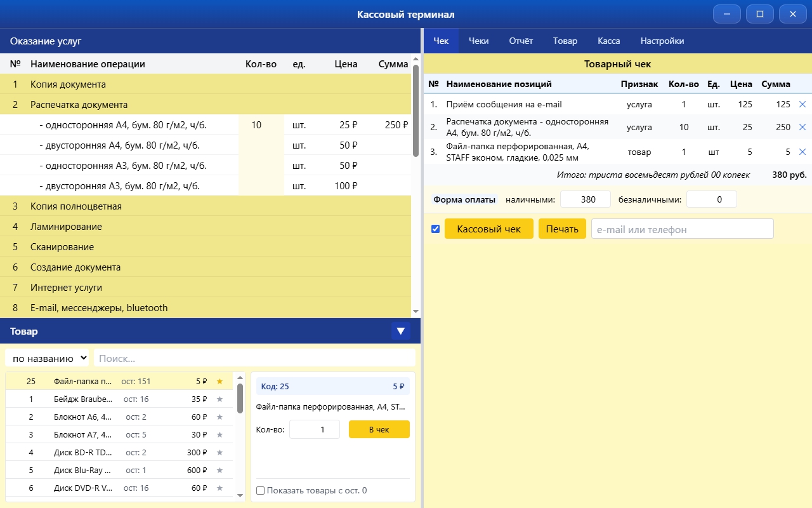Collapse the Товар panel with arrow button

(400, 331)
